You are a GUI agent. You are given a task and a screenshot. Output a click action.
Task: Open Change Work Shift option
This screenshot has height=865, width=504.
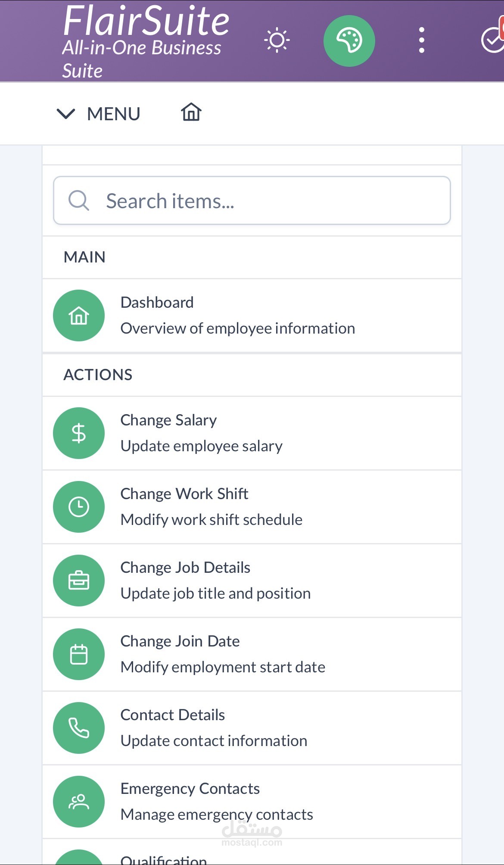pos(211,507)
